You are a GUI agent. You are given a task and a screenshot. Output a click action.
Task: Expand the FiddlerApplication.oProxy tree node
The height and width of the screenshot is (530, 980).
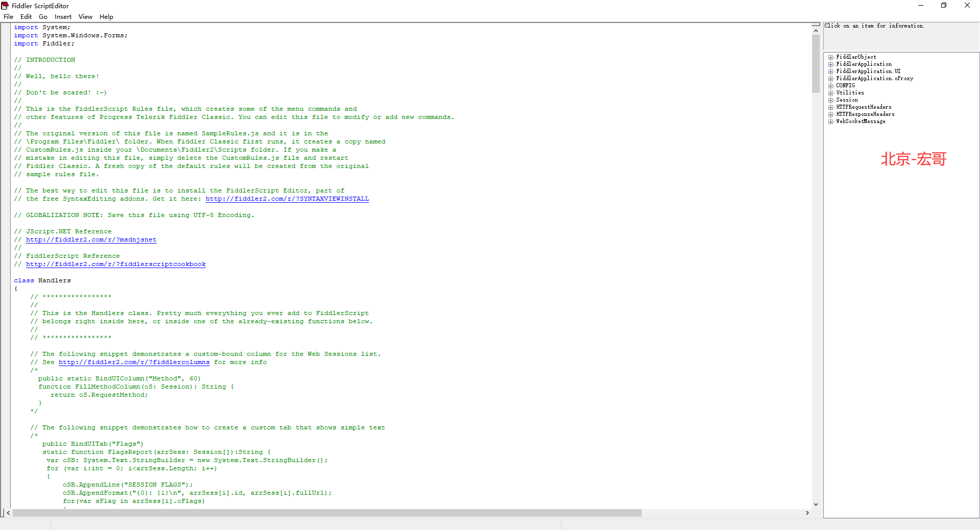[x=831, y=79]
